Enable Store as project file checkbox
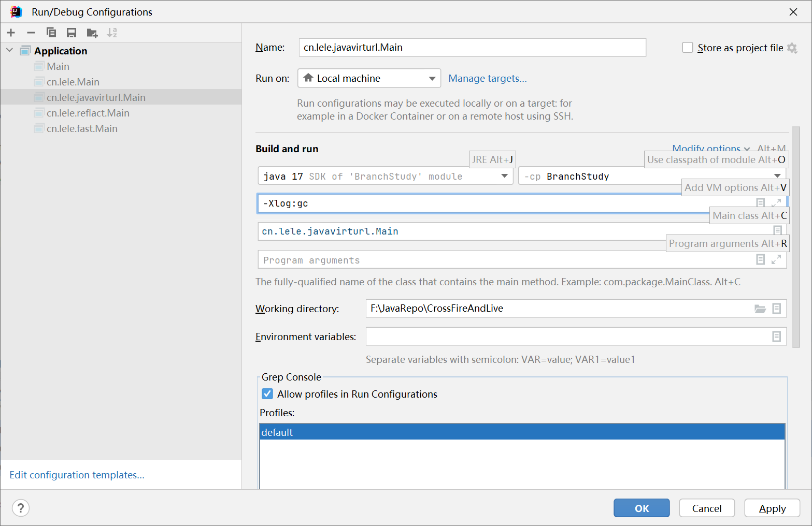 click(x=688, y=48)
